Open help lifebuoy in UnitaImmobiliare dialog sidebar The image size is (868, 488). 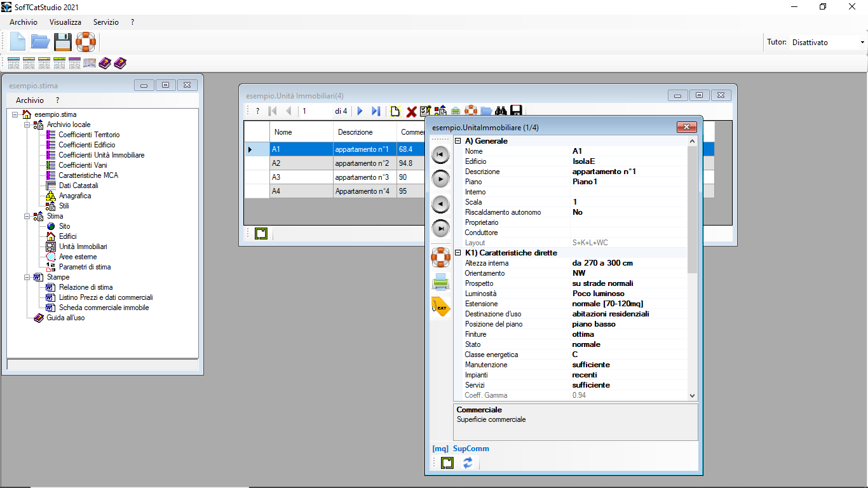440,257
